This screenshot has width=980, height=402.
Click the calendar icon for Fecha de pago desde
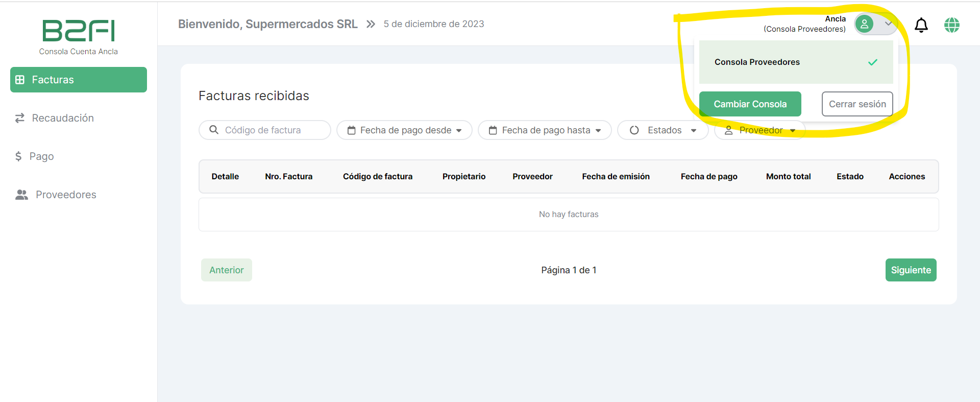tap(351, 130)
